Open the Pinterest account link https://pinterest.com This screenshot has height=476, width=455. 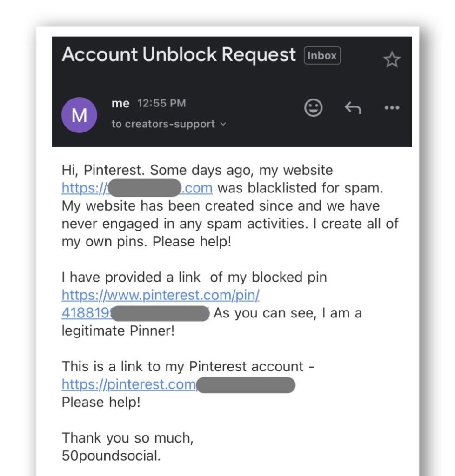(x=129, y=385)
